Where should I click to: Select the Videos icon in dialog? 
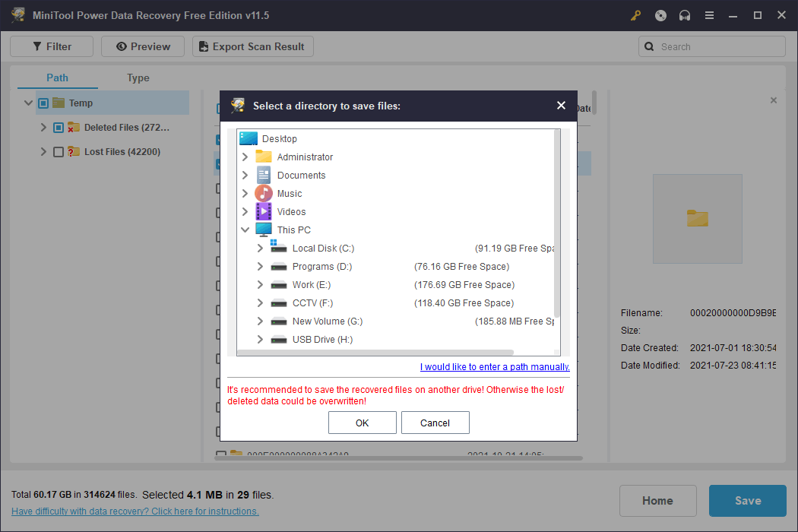coord(264,212)
